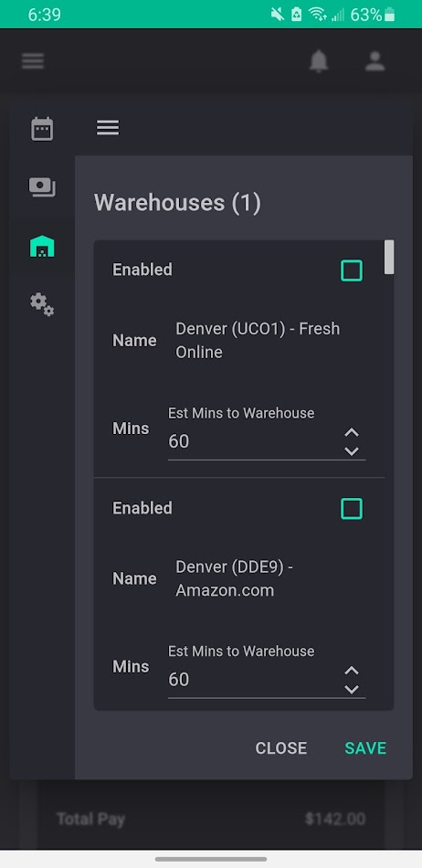Screen dimensions: 422x868
Task: Open the calendar schedule sidebar icon
Action: click(42, 129)
